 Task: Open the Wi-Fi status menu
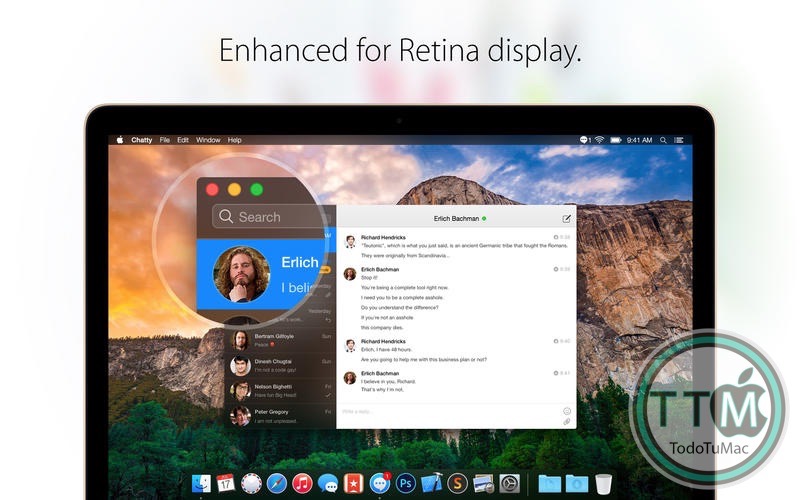click(599, 140)
